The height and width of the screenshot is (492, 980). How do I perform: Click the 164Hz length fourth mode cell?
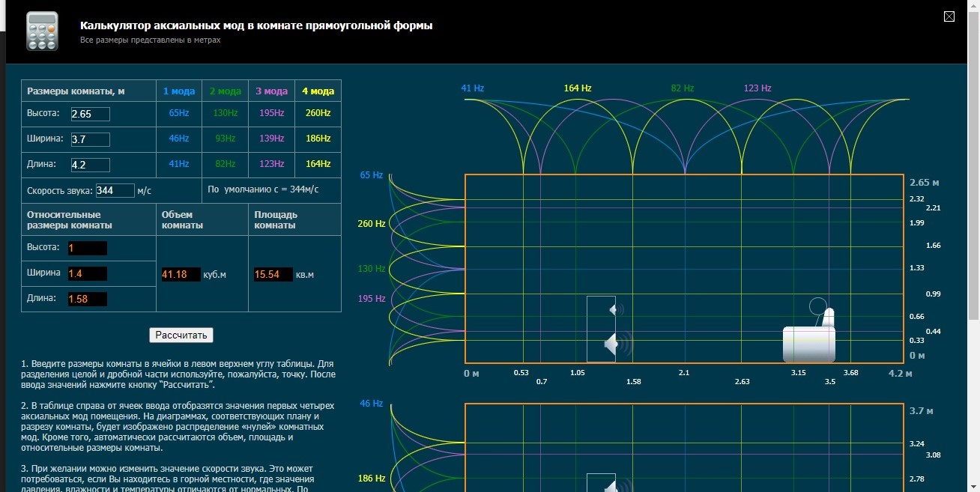pos(318,164)
